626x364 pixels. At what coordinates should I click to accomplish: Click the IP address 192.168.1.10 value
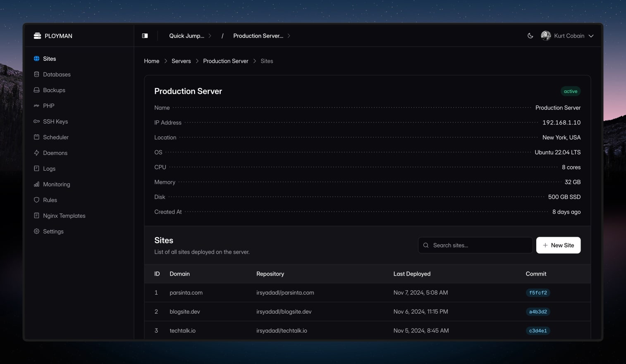pos(561,123)
